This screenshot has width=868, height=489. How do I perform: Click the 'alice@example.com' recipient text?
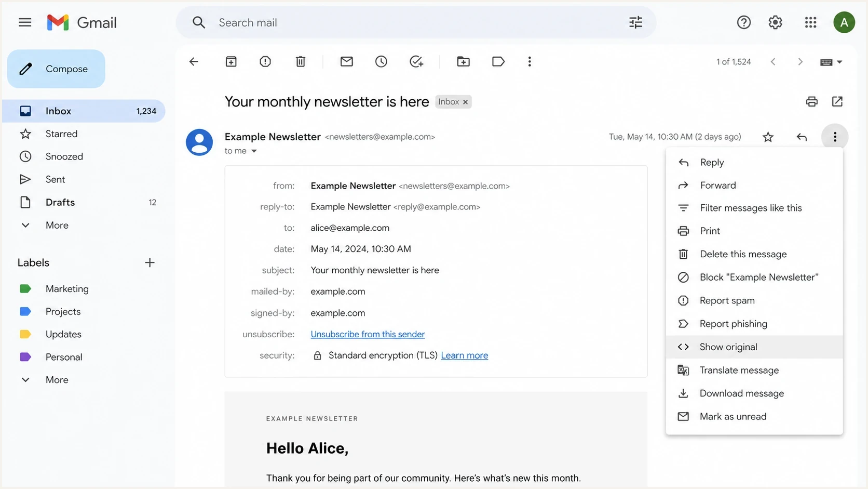tap(350, 228)
